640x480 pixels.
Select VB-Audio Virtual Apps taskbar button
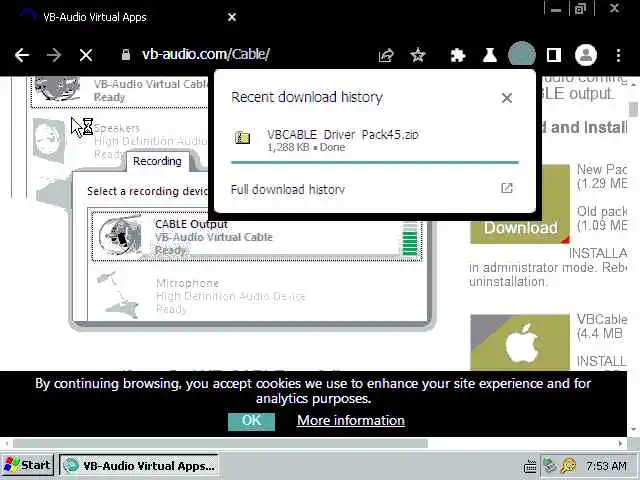[x=139, y=465]
